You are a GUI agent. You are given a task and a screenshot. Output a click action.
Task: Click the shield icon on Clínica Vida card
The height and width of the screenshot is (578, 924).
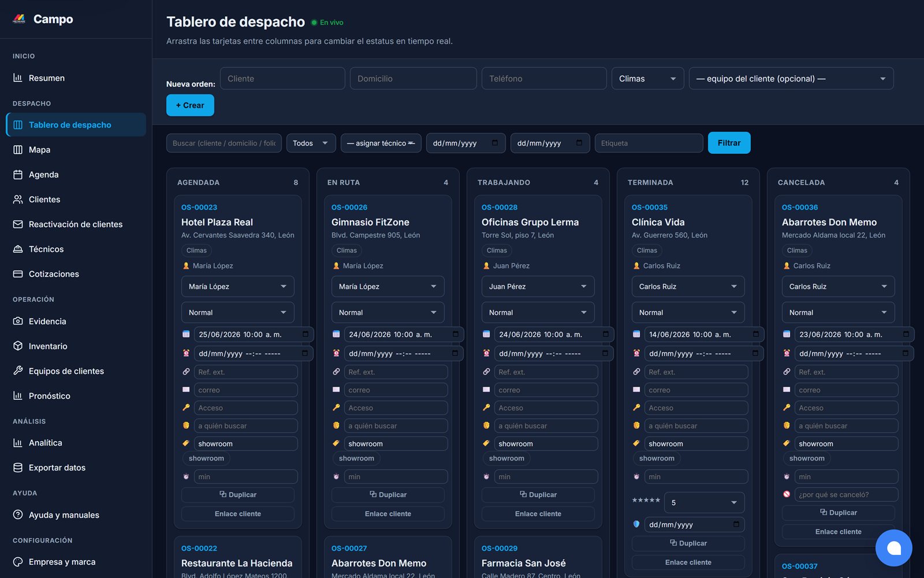click(x=636, y=524)
